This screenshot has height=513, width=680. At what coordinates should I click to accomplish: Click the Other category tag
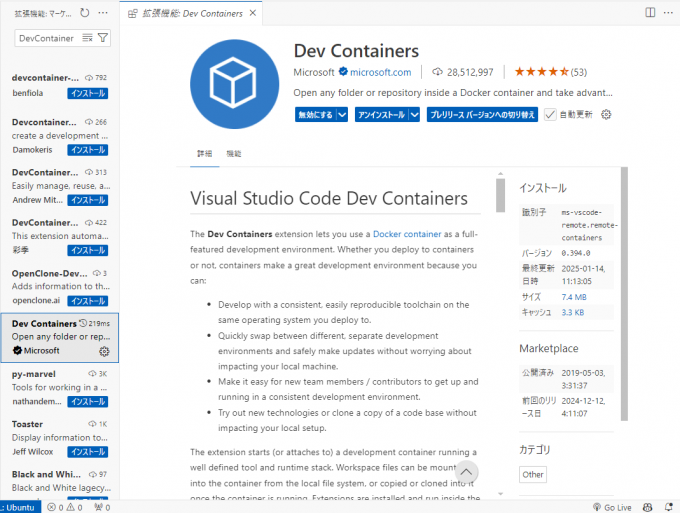[x=533, y=474]
